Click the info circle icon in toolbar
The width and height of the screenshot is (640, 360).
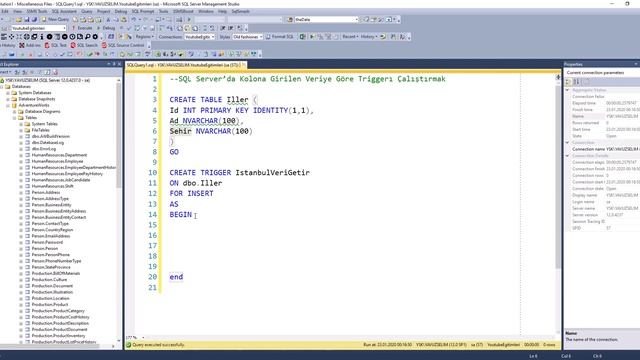(42, 37)
